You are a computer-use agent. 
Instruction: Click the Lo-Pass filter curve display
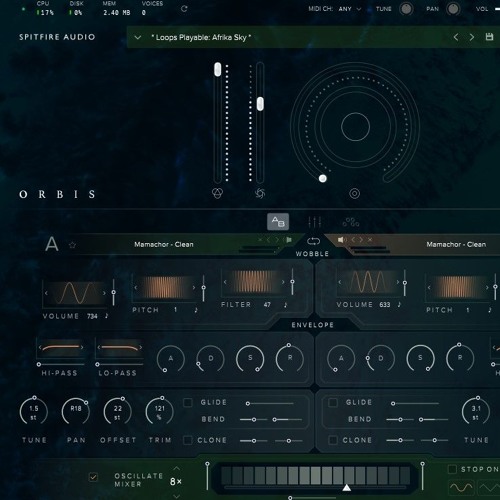(119, 347)
